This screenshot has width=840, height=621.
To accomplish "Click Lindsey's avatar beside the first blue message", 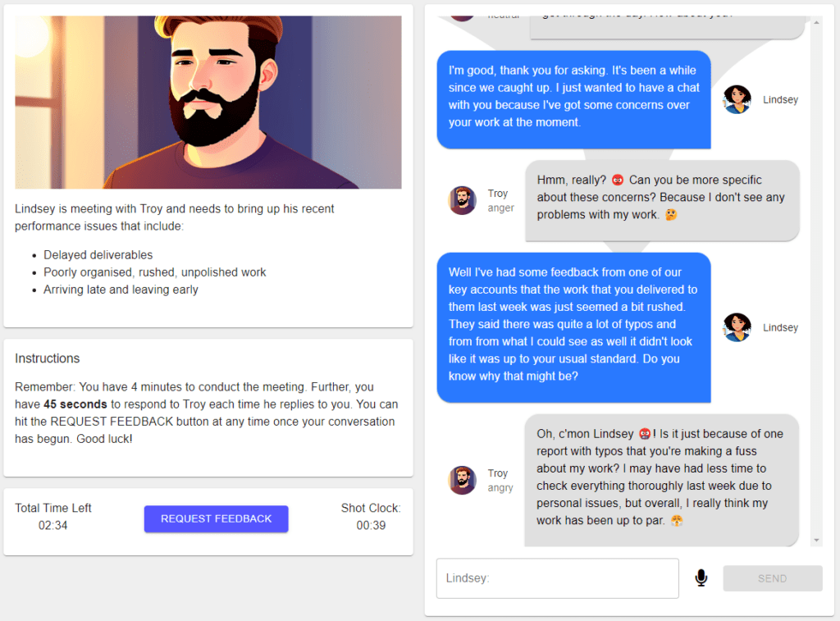I will (737, 99).
